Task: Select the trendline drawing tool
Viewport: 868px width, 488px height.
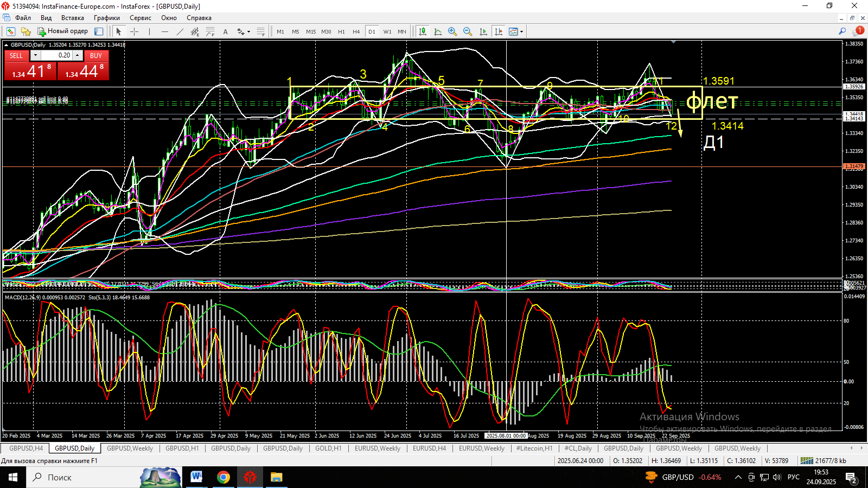Action: 180,31
